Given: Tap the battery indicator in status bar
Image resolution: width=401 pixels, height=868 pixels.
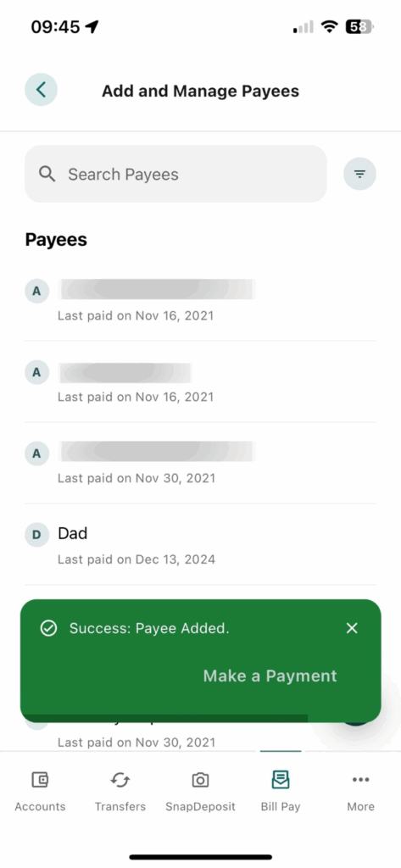Looking at the screenshot, I should point(359,26).
